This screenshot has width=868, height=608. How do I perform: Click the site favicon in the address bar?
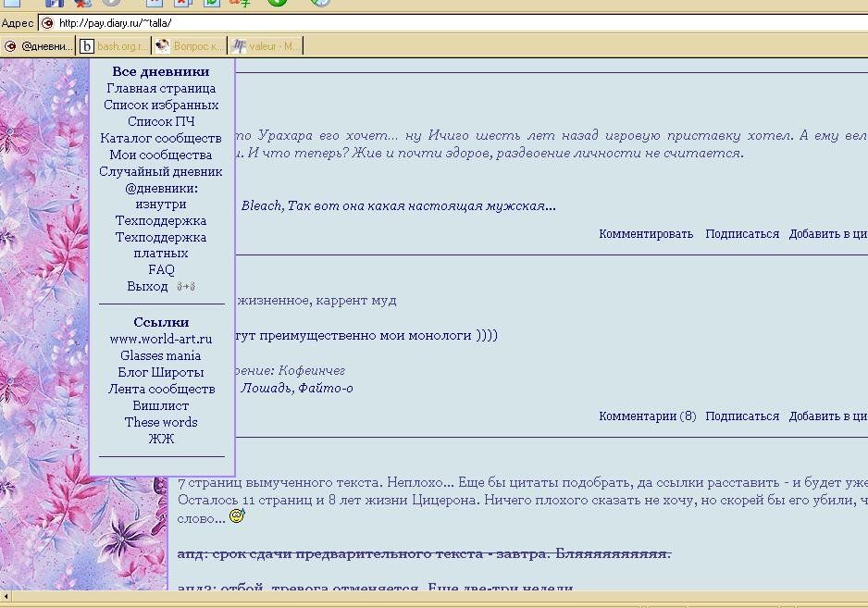[x=47, y=23]
